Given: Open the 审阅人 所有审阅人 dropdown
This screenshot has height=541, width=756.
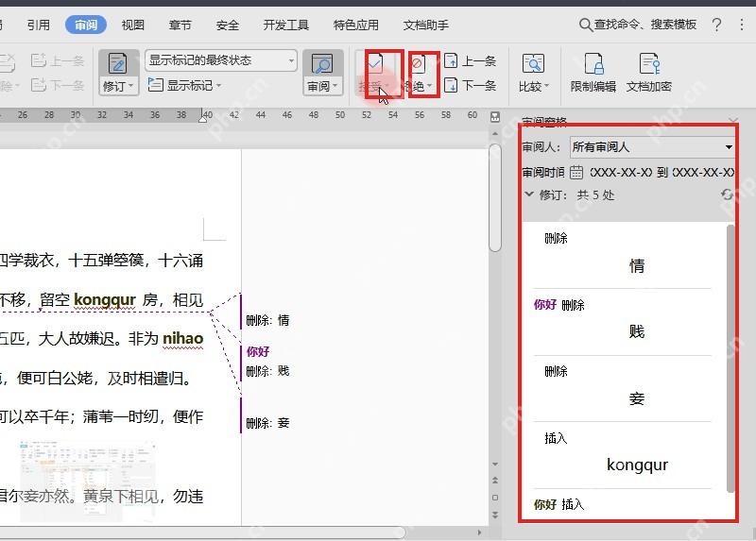Looking at the screenshot, I should coord(652,147).
